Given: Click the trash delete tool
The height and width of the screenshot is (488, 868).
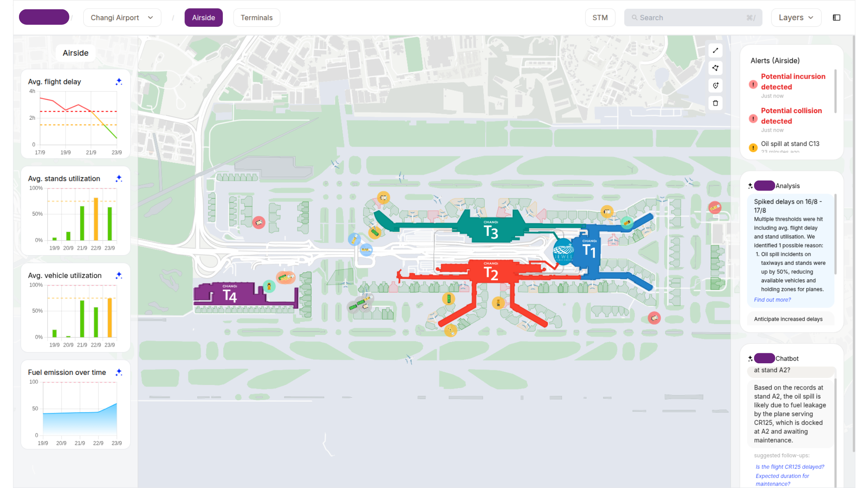Looking at the screenshot, I should coord(715,103).
